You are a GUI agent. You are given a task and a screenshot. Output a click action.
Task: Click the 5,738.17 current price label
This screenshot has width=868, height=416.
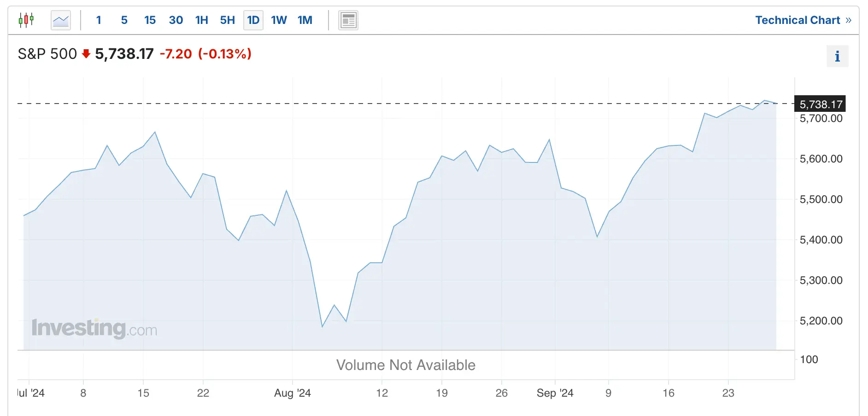821,104
